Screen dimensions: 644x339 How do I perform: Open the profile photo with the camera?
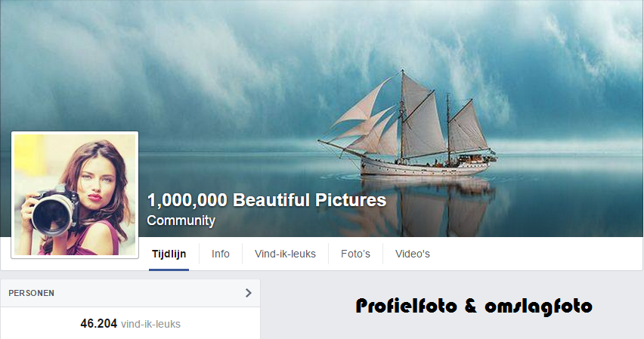tap(75, 195)
